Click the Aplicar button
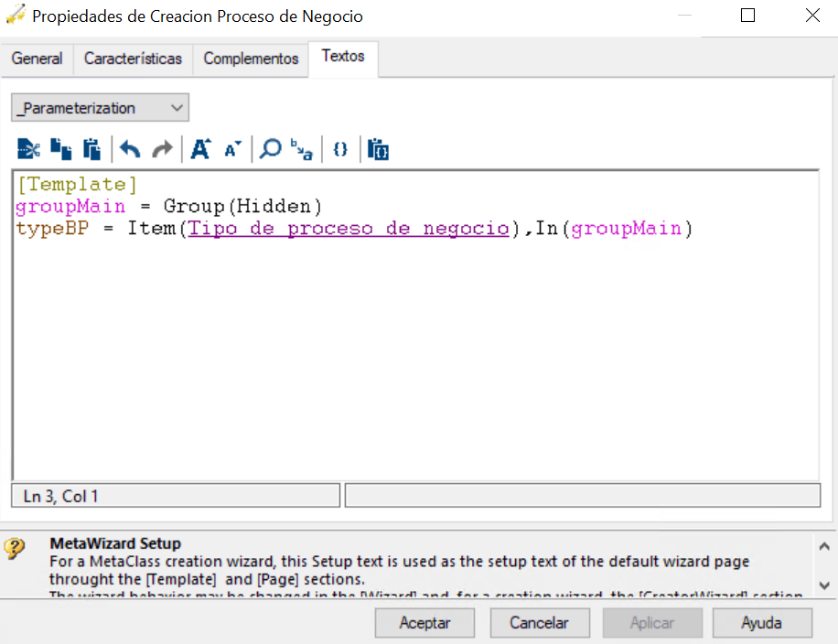The height and width of the screenshot is (644, 838). point(652,623)
